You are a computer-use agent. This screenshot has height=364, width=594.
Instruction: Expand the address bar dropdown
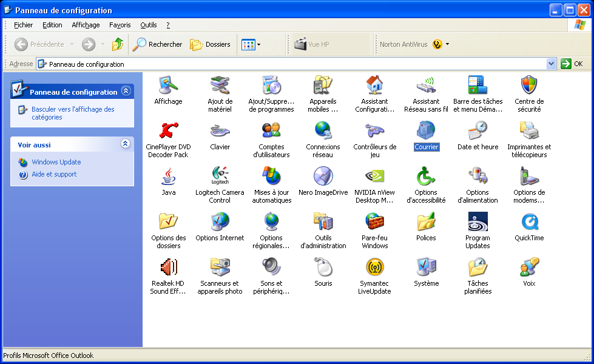551,64
